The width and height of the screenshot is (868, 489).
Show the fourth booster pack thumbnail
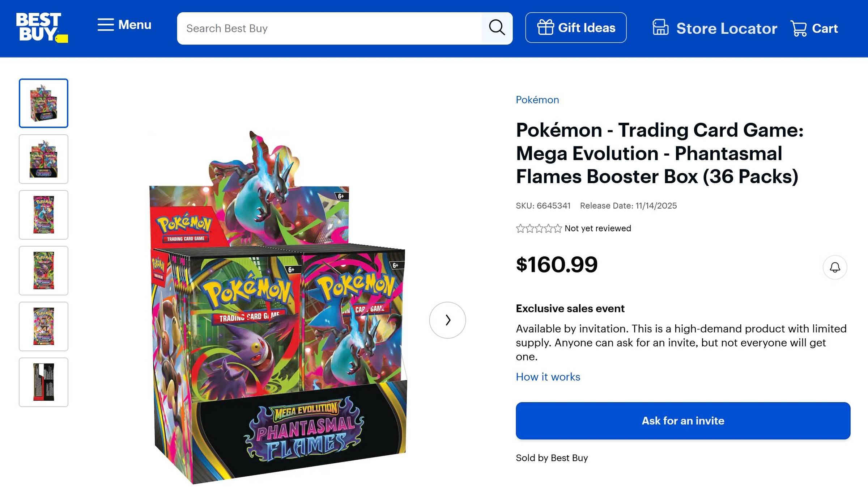pos(43,270)
